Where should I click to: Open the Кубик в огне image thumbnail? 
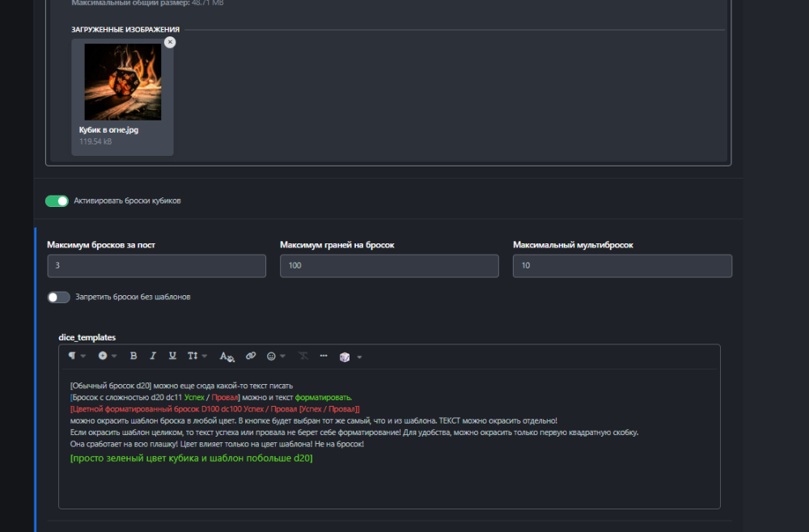(x=122, y=82)
